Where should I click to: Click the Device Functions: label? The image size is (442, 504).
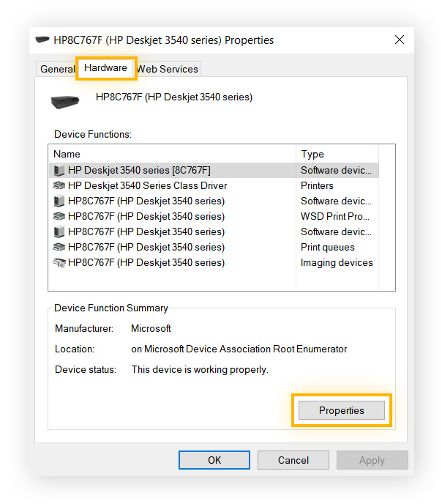pyautogui.click(x=93, y=134)
